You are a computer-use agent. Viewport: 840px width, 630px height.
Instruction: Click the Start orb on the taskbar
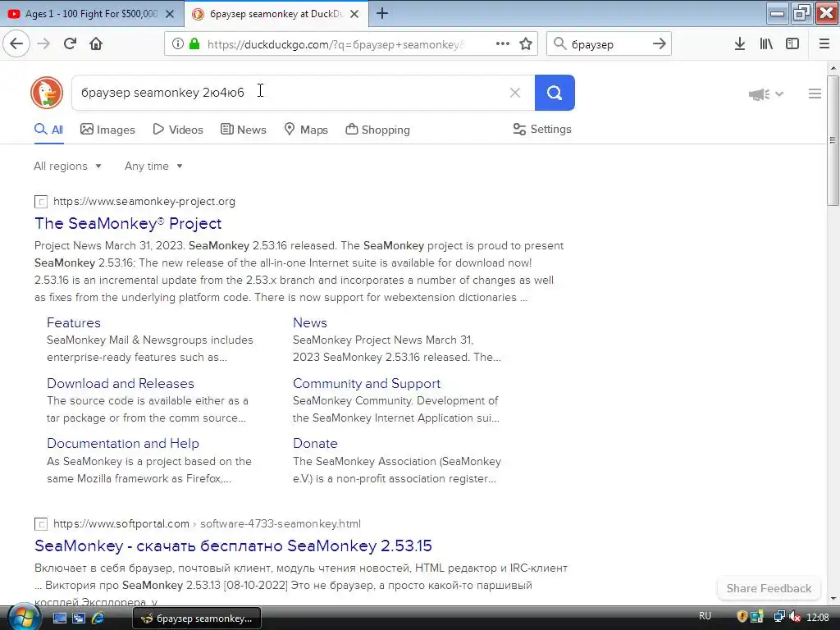tap(24, 617)
